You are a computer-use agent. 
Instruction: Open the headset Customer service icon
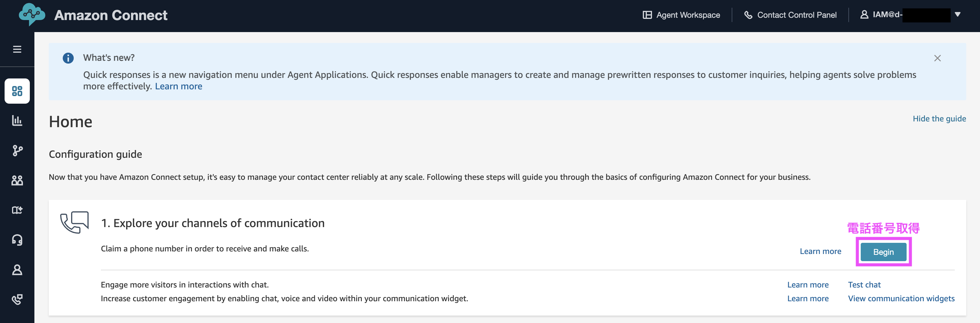17,240
